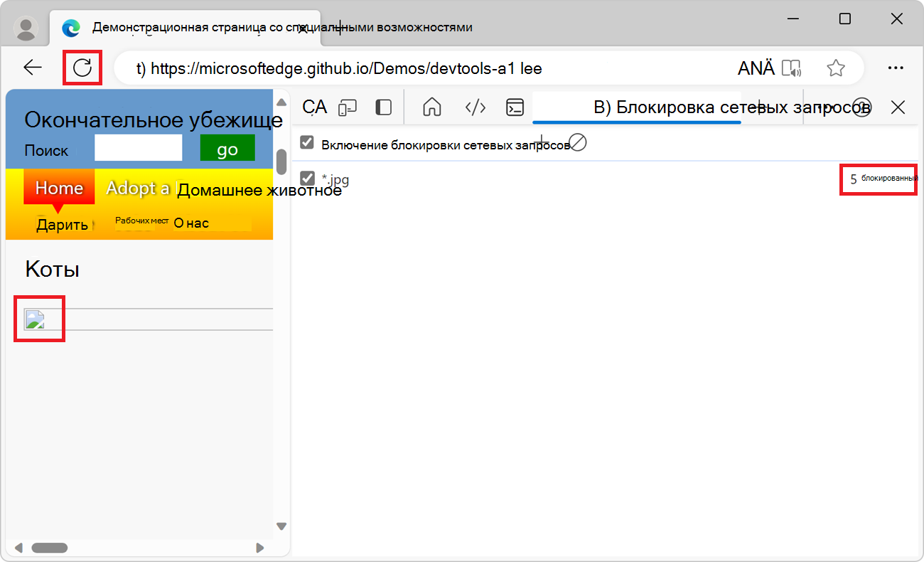This screenshot has width=924, height=562.
Task: Click the page horizontal scrollbar thumb
Action: point(49,548)
